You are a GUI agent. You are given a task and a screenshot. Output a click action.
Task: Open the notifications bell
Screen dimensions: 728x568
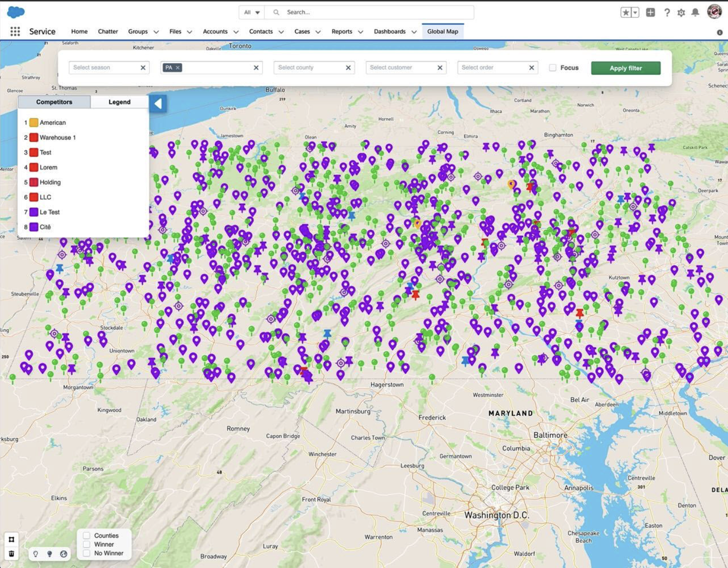695,13
